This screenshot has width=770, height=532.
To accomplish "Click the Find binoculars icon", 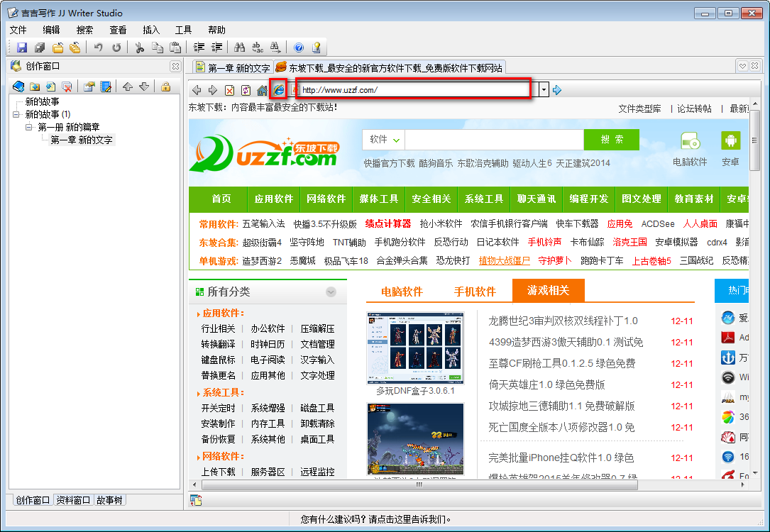I will pos(240,48).
